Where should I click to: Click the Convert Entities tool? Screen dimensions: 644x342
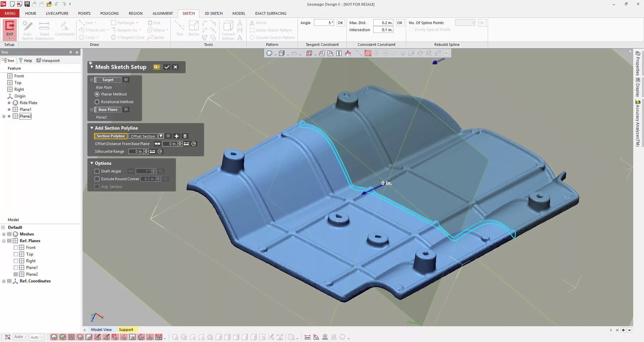click(x=228, y=29)
